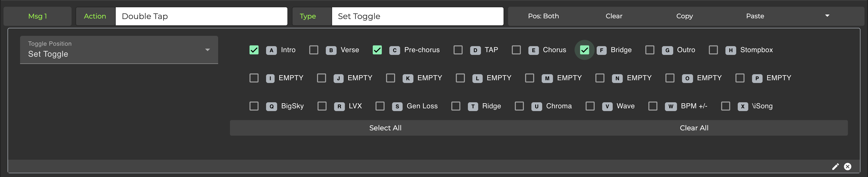Click the A letter badge for Intro
868x177 pixels.
[271, 50]
